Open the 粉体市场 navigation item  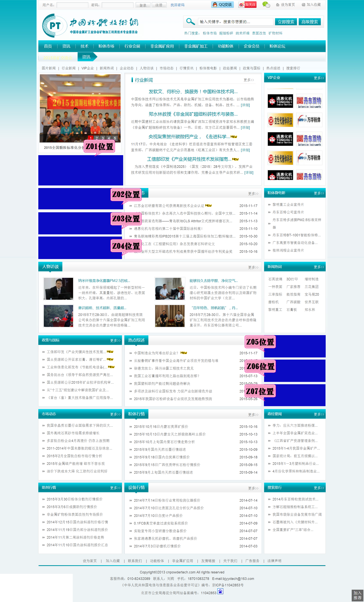(x=106, y=46)
